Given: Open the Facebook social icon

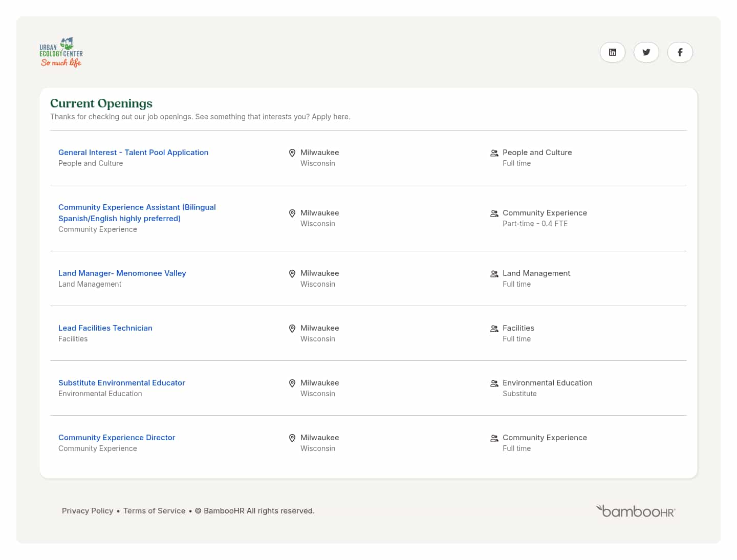Looking at the screenshot, I should coord(680,52).
